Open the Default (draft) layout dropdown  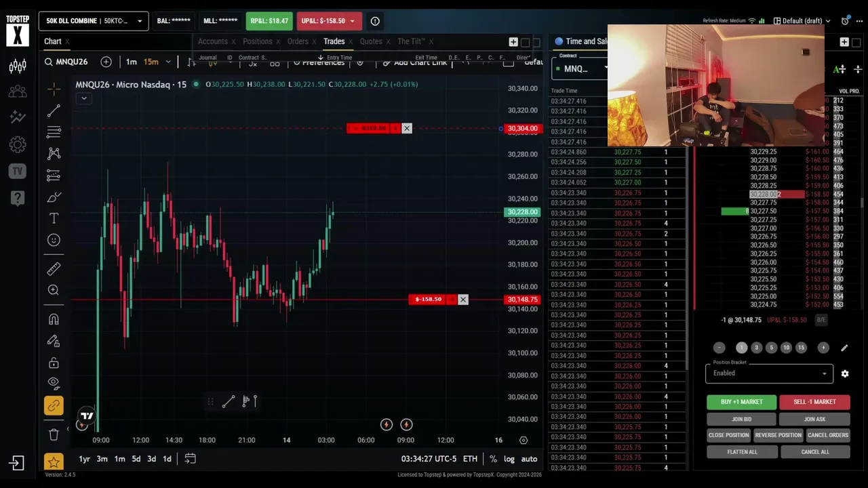click(x=802, y=21)
